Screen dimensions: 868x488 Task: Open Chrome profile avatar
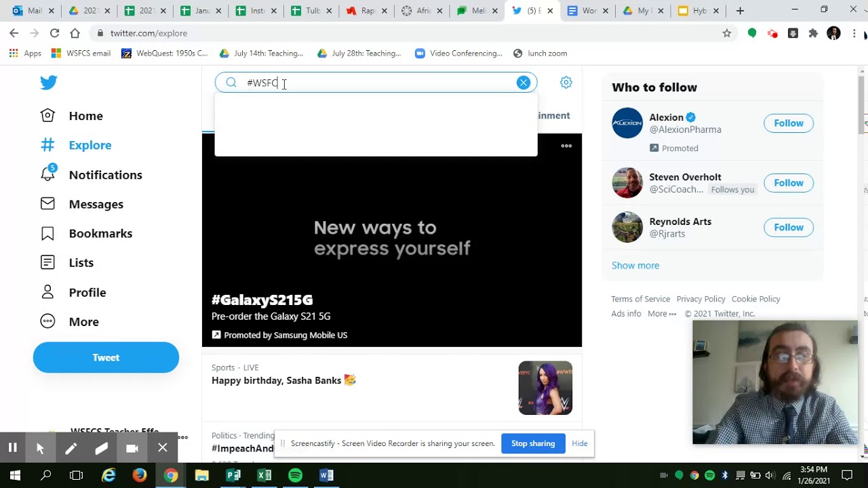834,33
